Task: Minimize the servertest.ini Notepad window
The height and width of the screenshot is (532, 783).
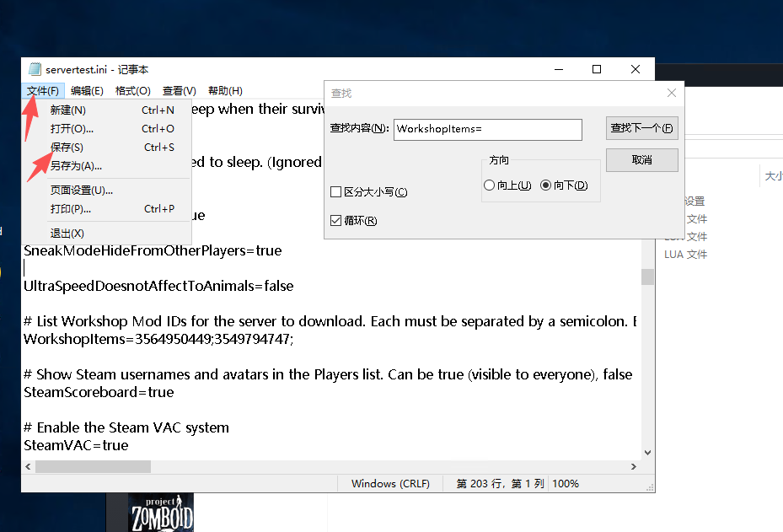Action: [557, 69]
